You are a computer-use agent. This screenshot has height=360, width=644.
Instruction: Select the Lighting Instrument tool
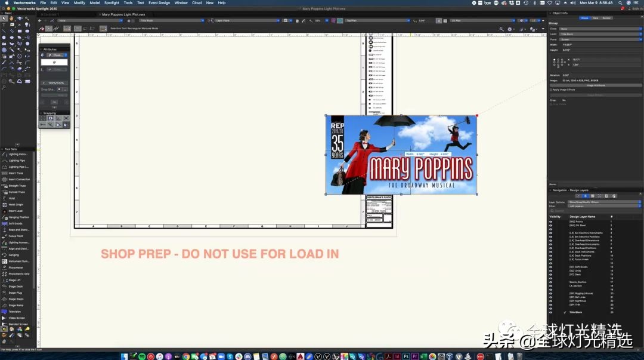pos(16,154)
